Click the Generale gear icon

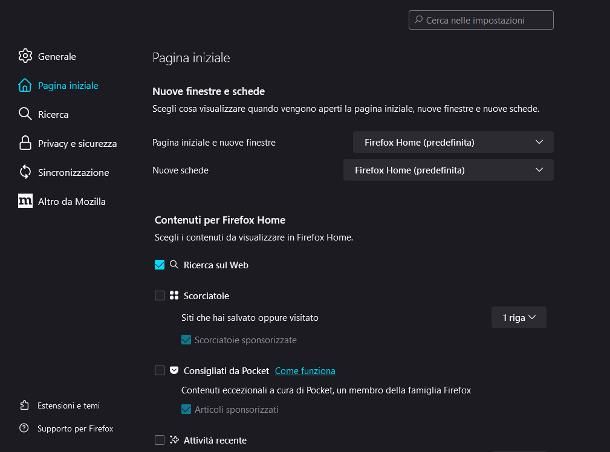[x=25, y=56]
